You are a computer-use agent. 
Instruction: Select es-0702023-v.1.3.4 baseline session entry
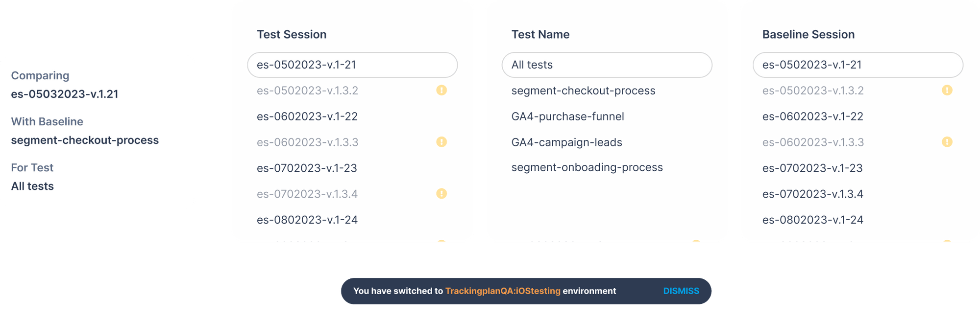(x=812, y=194)
